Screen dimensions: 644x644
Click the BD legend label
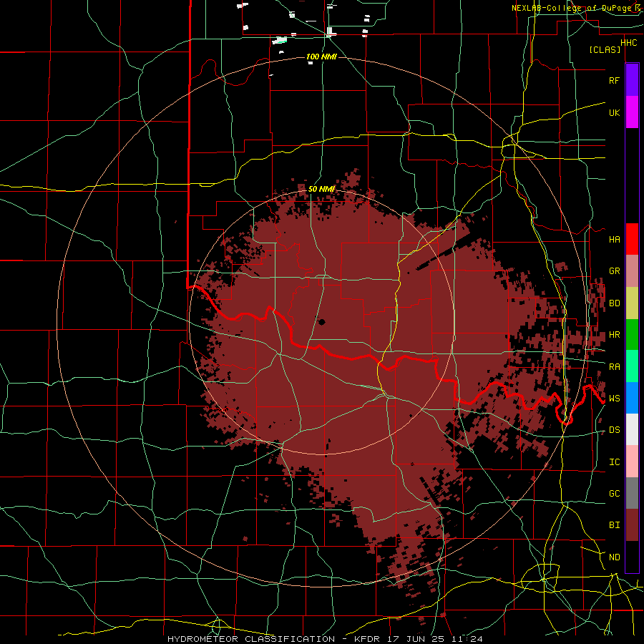tap(614, 303)
